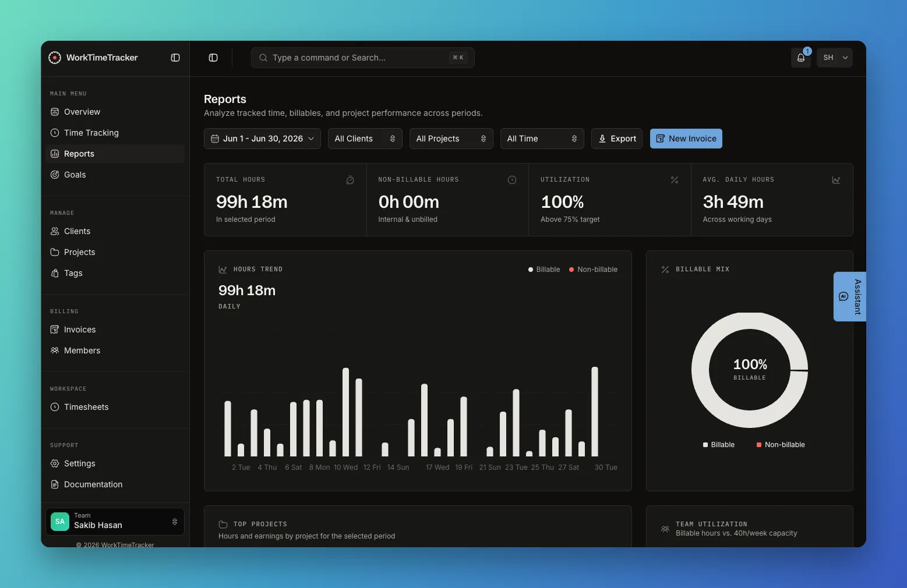Select the Reports menu item

pyautogui.click(x=115, y=154)
